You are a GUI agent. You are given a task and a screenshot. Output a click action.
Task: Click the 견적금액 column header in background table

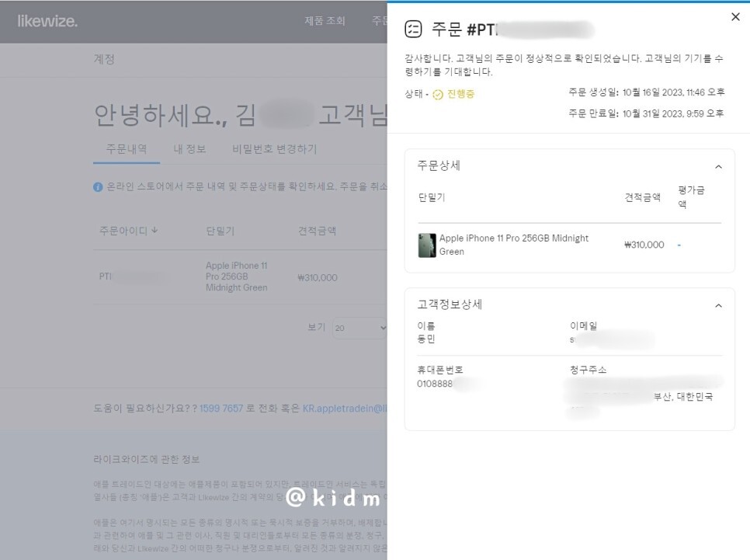pos(317,231)
